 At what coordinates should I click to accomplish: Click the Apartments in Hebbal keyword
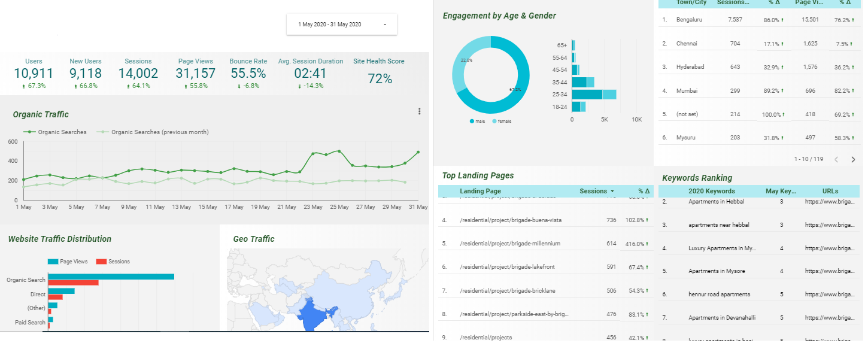tap(717, 202)
